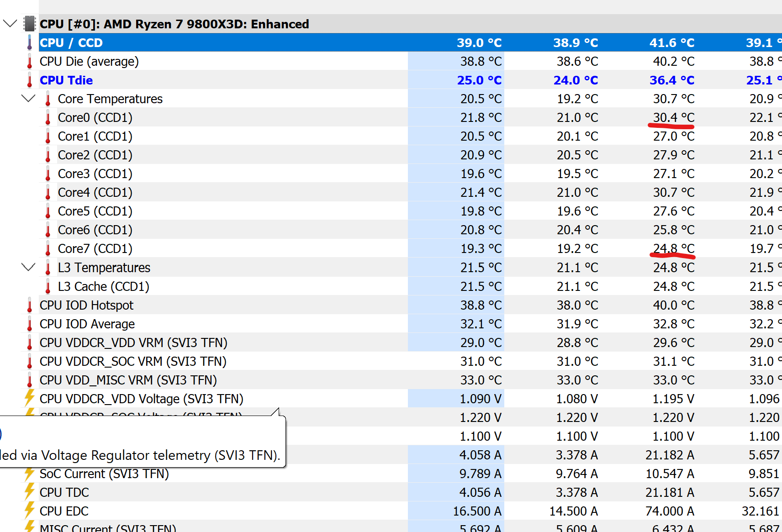Viewport: 782px width, 532px height.
Task: Select CPU VDD_MISC VRM (SVI3 TFN) label
Action: (x=128, y=380)
